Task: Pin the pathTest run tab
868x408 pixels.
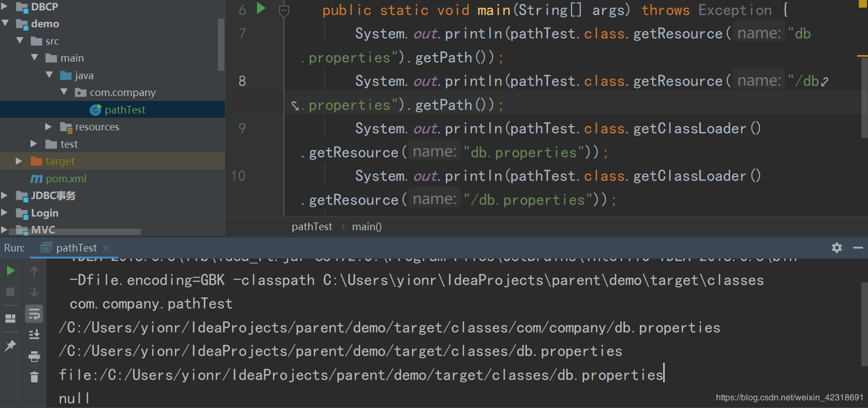Action: [x=10, y=345]
